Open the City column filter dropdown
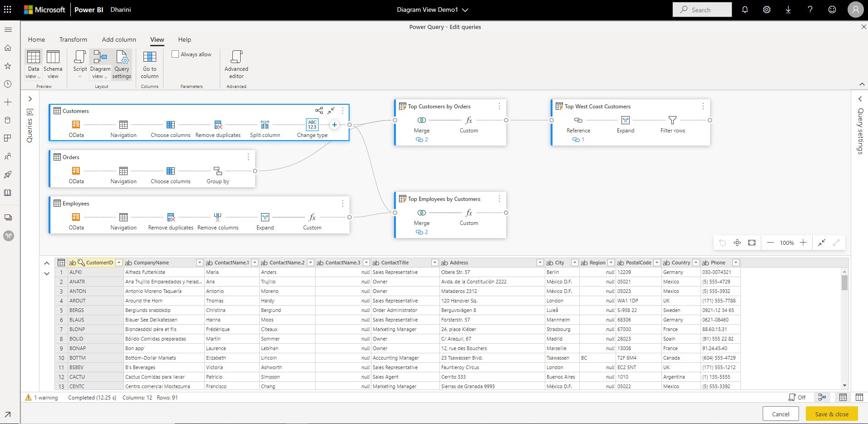The image size is (868, 424). (x=574, y=263)
